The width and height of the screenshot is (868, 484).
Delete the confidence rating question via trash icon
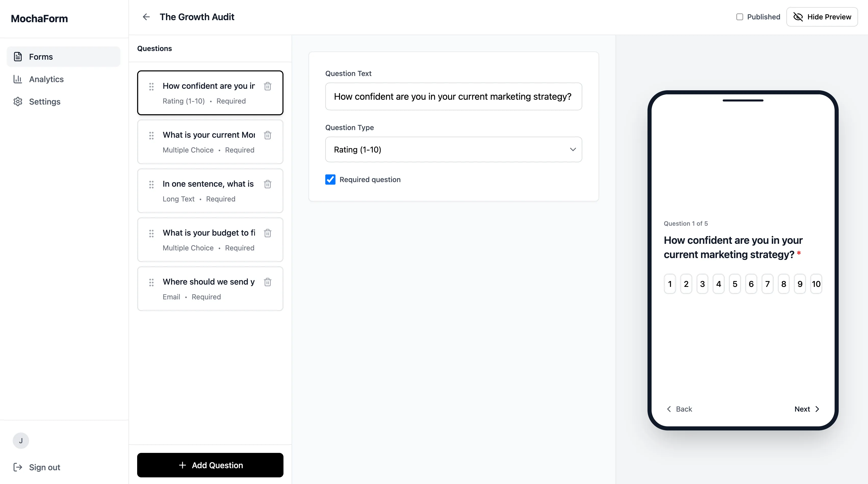[268, 86]
